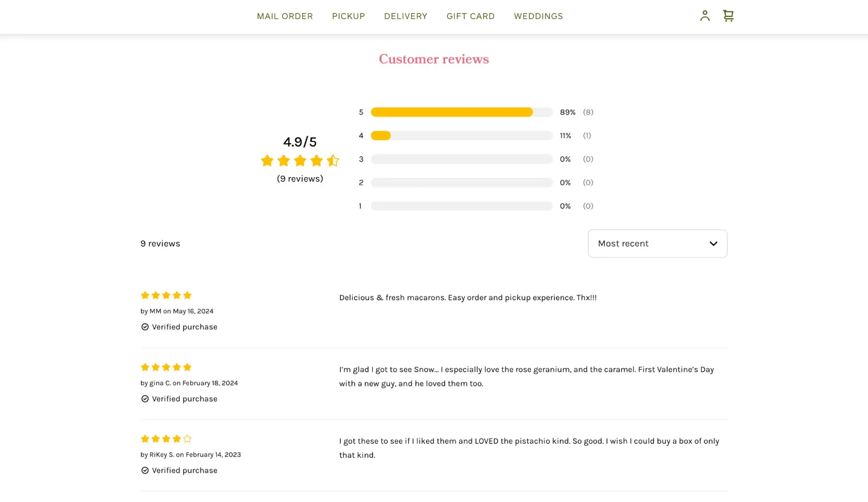Open the shopping cart icon
868x502 pixels.
[728, 16]
